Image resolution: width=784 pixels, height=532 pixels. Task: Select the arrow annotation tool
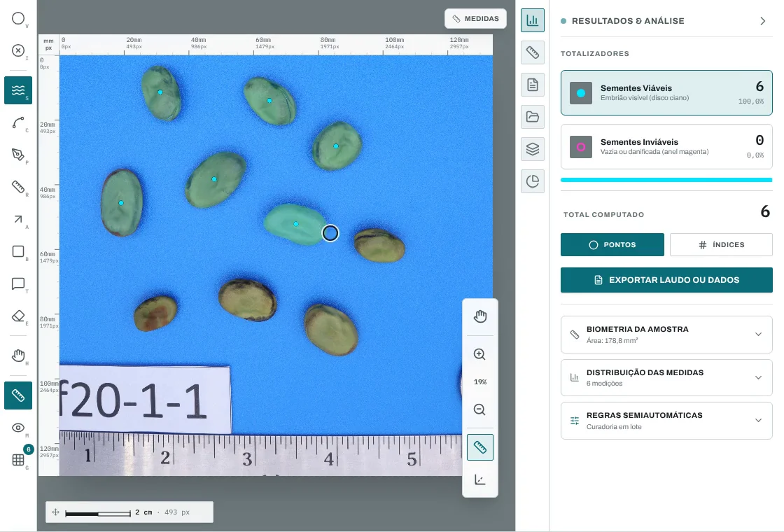(x=18, y=219)
